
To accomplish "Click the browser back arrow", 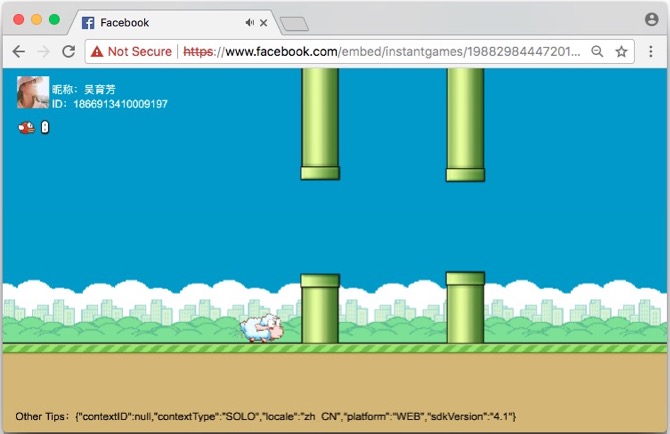I will tap(19, 52).
